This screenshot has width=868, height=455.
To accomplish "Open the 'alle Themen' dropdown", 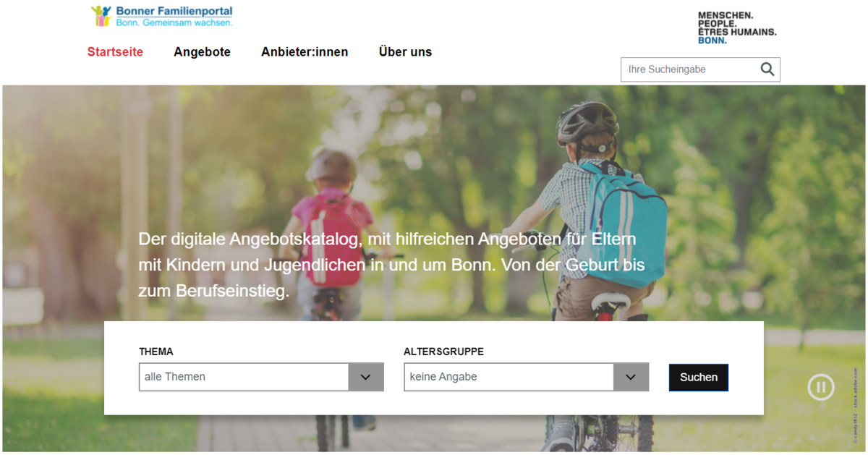I will click(244, 377).
